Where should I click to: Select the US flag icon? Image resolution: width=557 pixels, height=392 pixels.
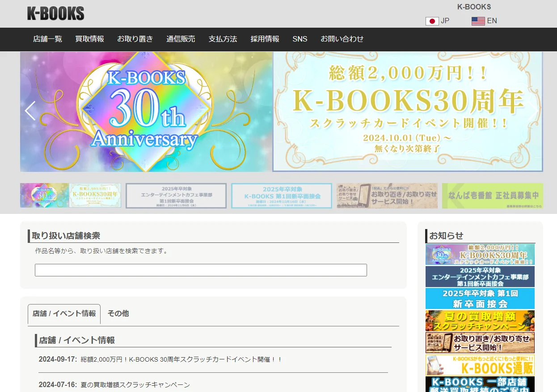tap(478, 21)
